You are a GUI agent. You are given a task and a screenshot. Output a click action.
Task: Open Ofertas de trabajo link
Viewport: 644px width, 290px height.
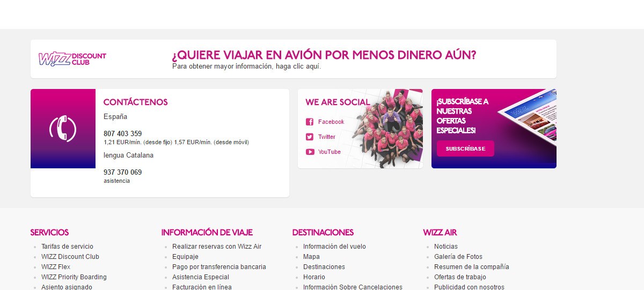[460, 277]
